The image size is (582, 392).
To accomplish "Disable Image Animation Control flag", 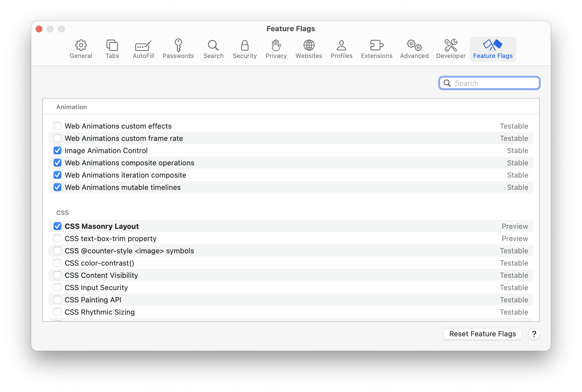I will click(x=57, y=150).
